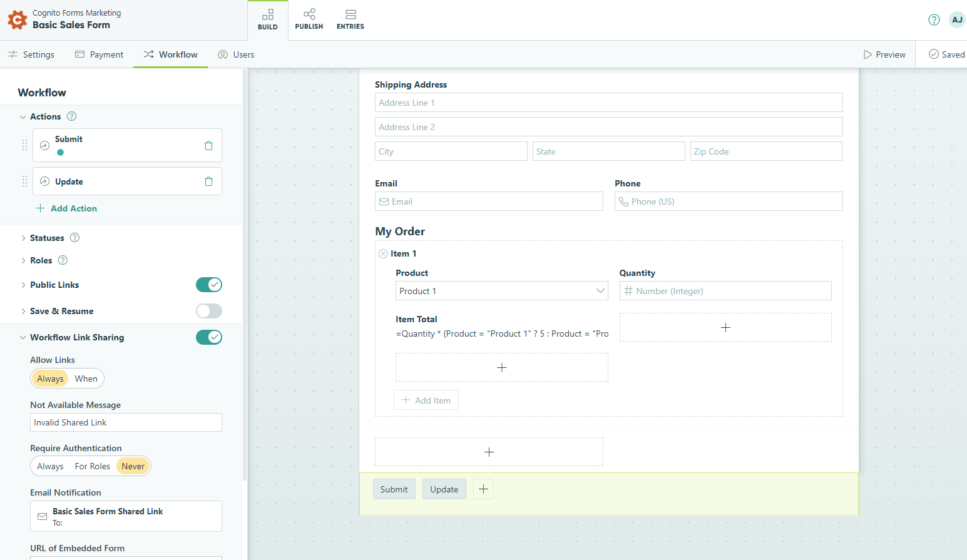
Task: Click the Not Available Message input field
Action: coord(126,422)
